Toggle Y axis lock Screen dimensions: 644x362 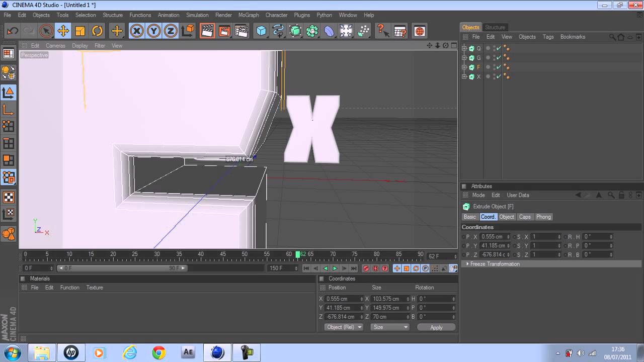click(154, 31)
